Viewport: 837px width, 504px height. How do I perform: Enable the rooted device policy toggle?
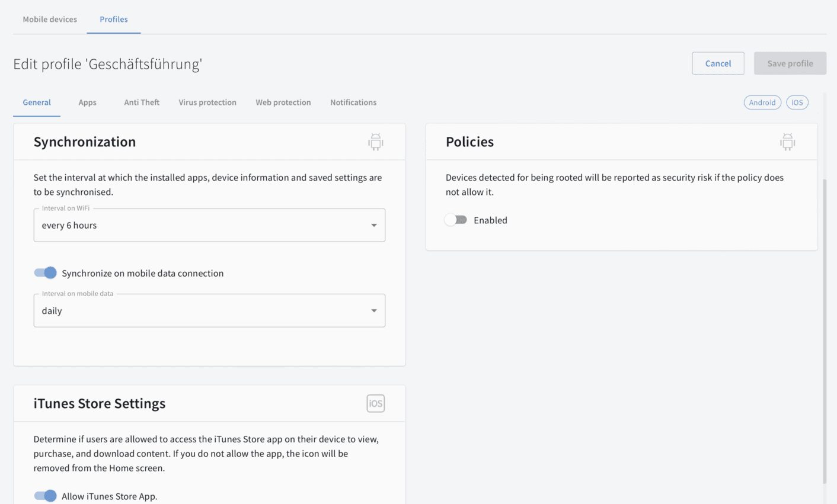[x=456, y=220]
